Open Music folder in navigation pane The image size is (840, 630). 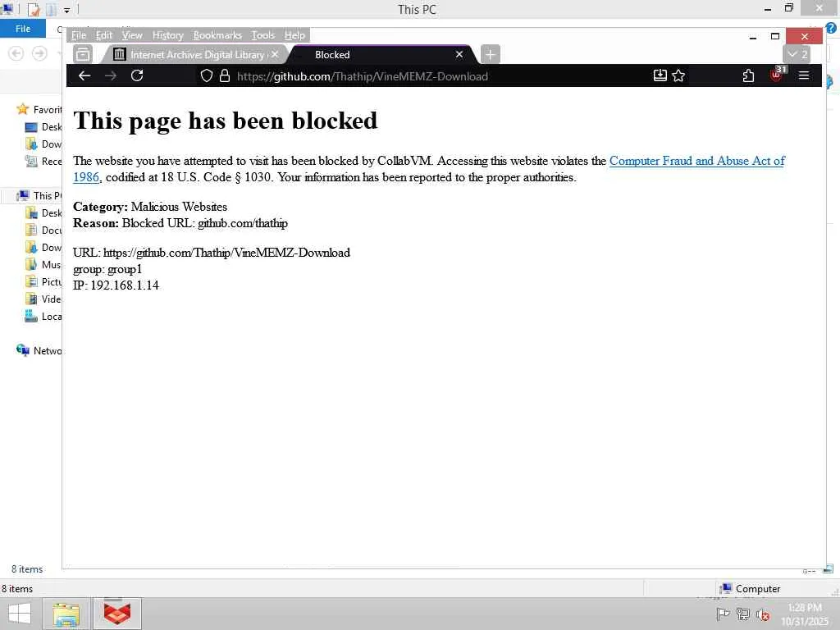coord(44,265)
